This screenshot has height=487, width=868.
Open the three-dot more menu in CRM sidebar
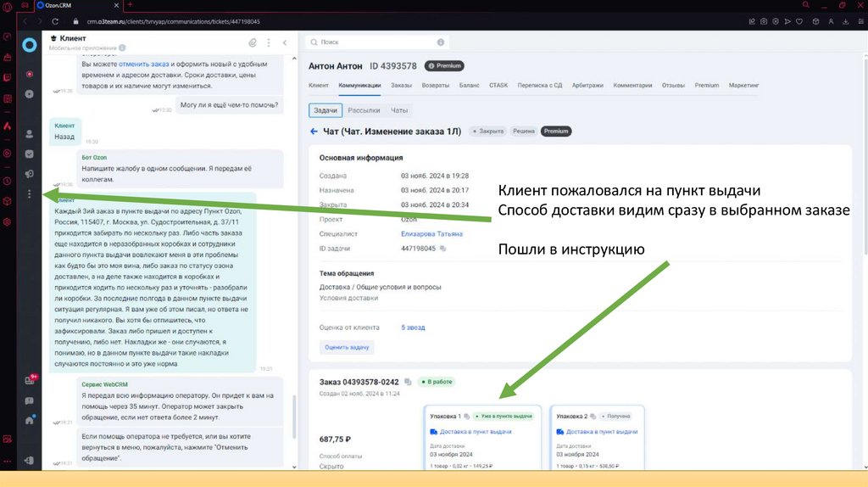click(x=30, y=194)
